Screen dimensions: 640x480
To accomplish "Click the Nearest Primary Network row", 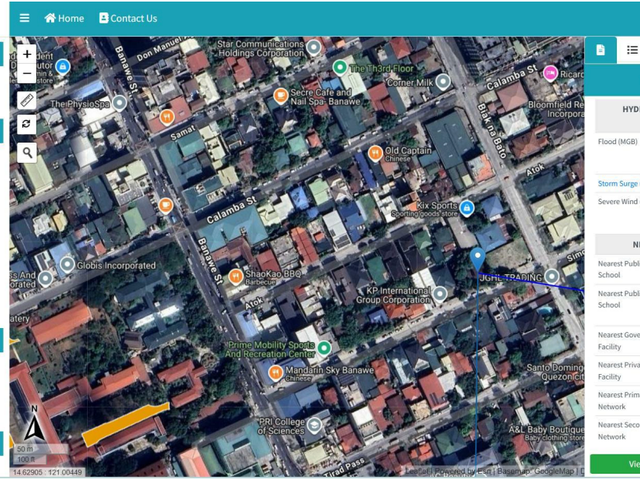I will (618, 401).
